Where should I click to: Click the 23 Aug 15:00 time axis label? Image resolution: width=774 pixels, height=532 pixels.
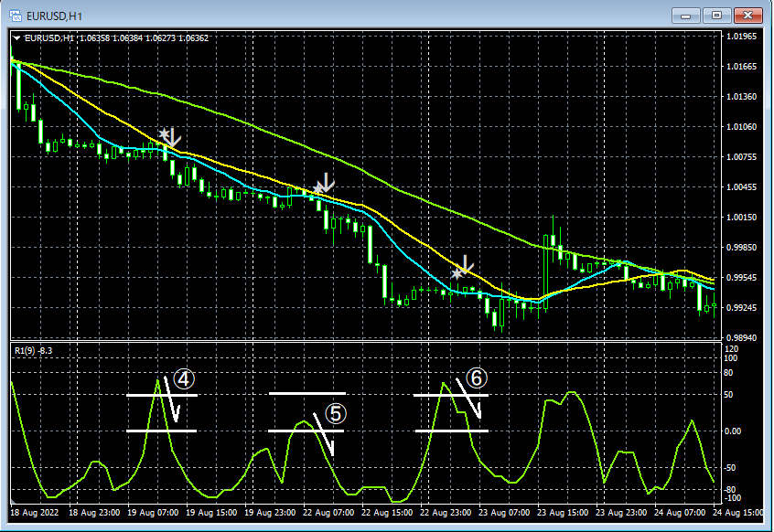tap(563, 513)
